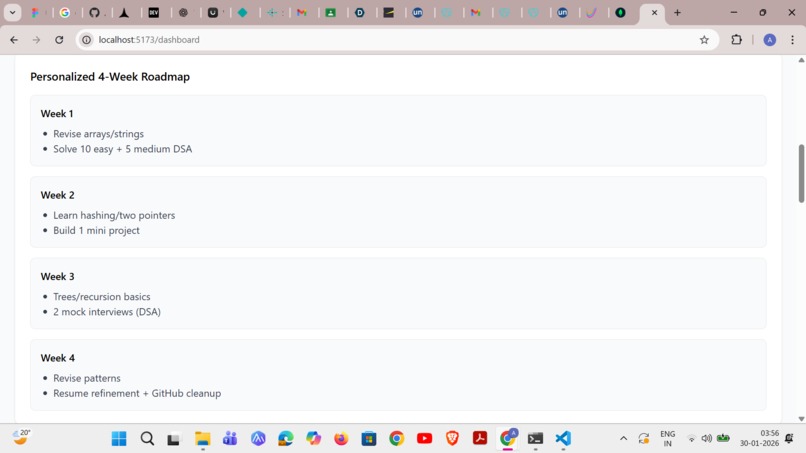
Task: Switch to the Google browser tab
Action: pyautogui.click(x=65, y=13)
